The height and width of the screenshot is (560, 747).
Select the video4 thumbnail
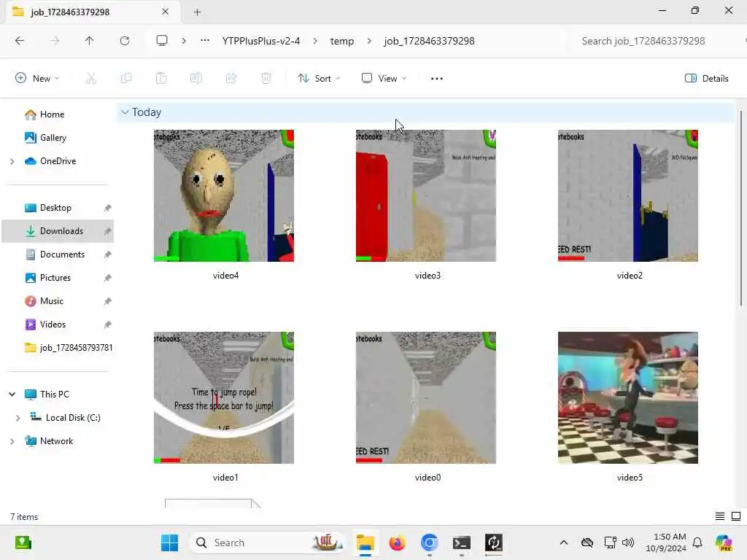pos(224,195)
